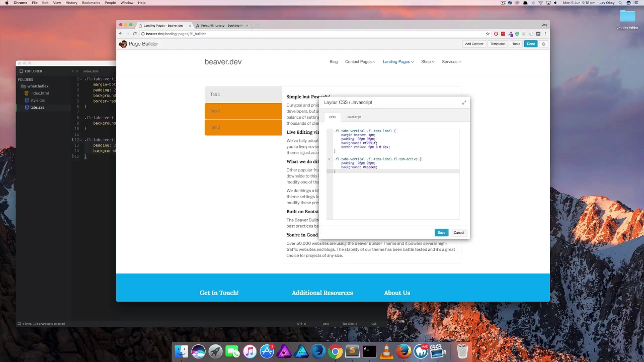
Task: Open Chrome's three-dot menu
Action: [x=545, y=34]
